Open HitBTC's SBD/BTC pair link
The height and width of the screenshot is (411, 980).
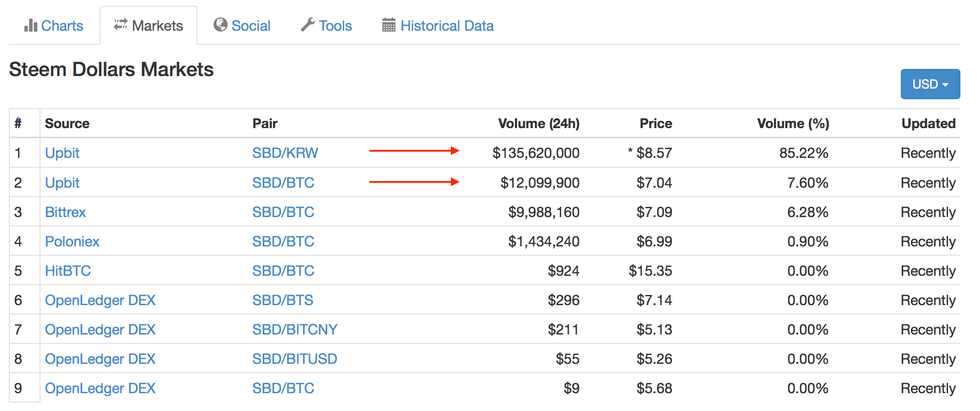point(283,271)
